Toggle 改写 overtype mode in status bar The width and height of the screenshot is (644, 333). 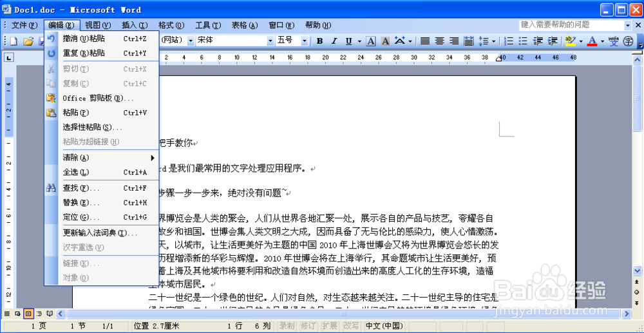coord(350,326)
